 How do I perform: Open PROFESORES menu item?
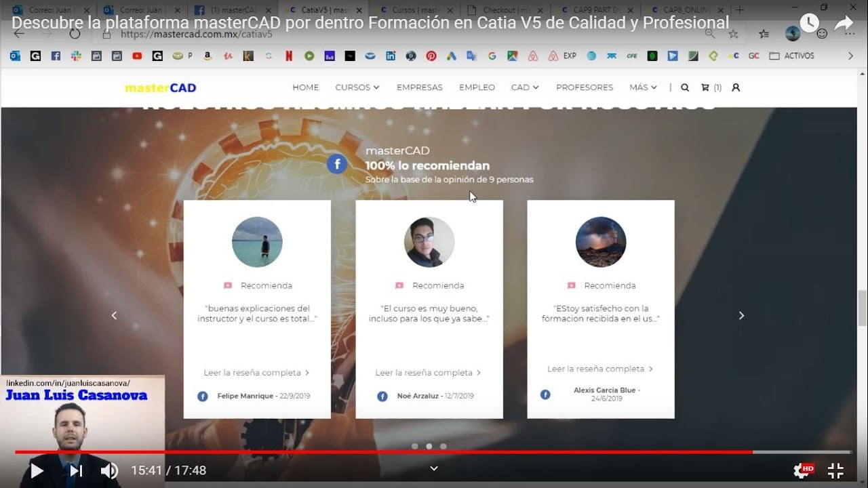click(585, 87)
